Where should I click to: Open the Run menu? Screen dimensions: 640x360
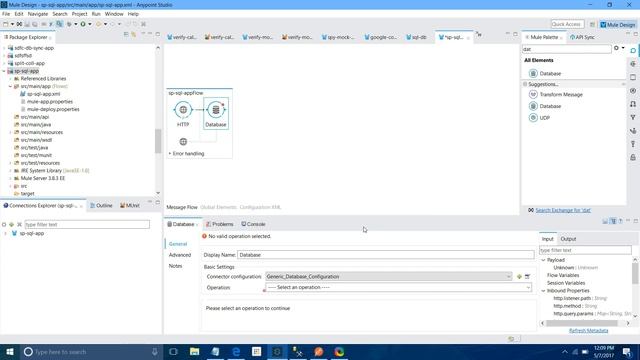(x=96, y=14)
